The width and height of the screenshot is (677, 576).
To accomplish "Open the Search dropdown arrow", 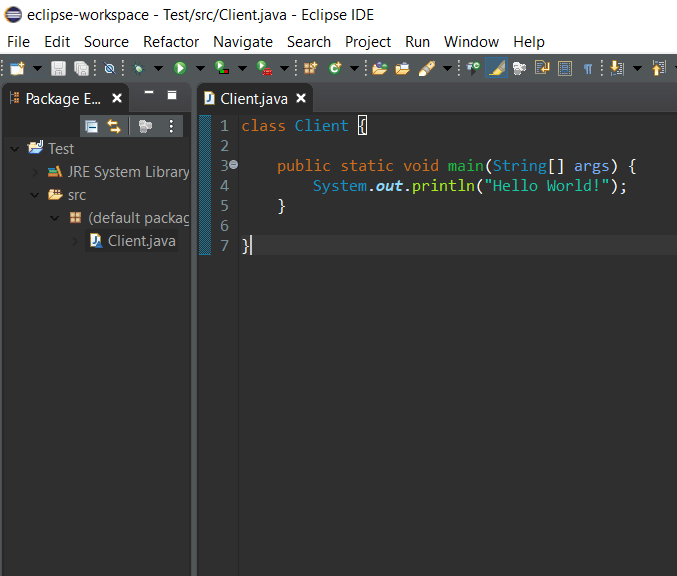I will click(448, 68).
